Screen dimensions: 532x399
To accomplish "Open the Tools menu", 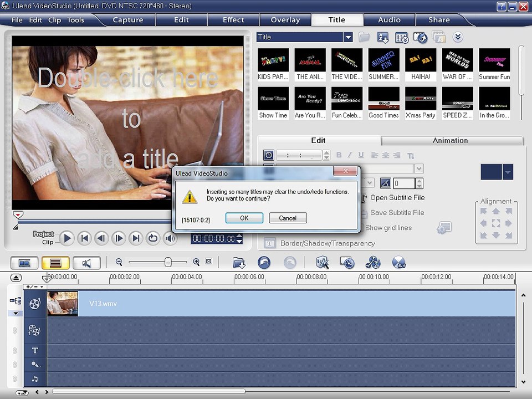I will click(75, 20).
